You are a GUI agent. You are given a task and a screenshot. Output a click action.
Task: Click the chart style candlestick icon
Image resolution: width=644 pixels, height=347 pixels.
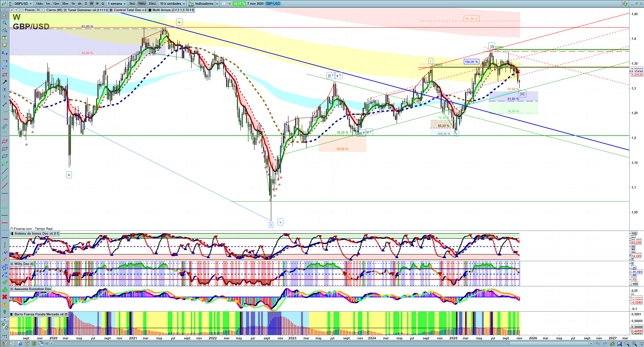[x=4, y=4]
